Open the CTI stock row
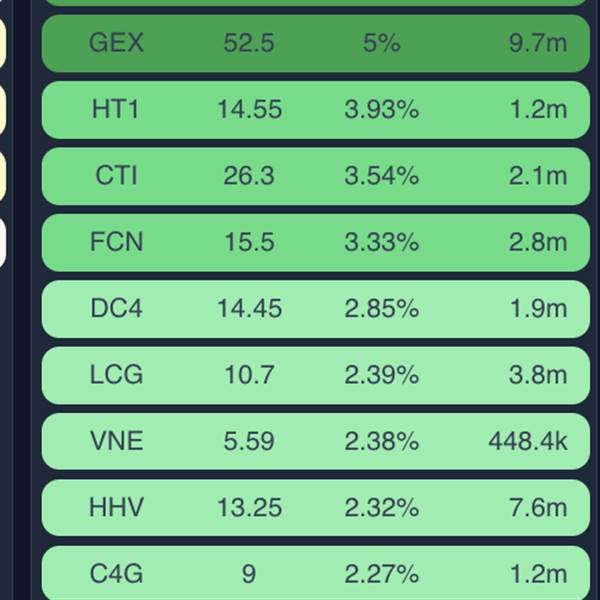Image resolution: width=600 pixels, height=600 pixels. pyautogui.click(x=316, y=176)
